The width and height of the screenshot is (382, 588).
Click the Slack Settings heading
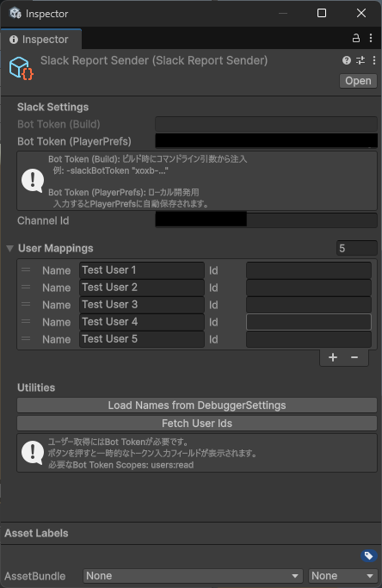[x=52, y=108]
